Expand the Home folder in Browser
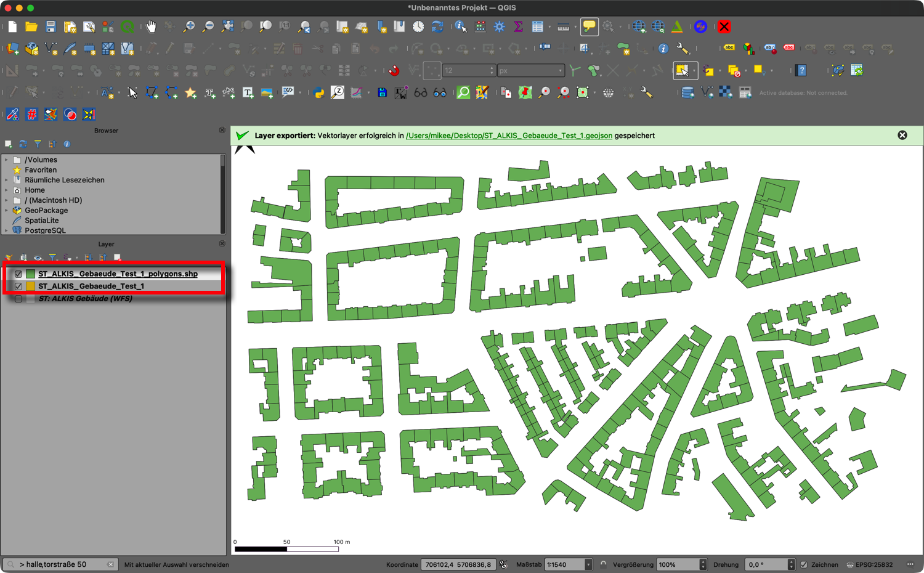 tap(7, 190)
